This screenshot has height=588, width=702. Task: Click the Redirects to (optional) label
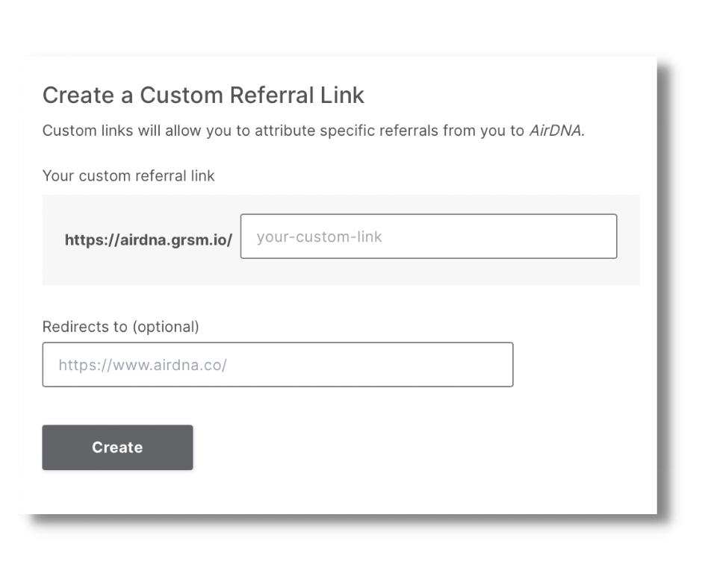(120, 327)
